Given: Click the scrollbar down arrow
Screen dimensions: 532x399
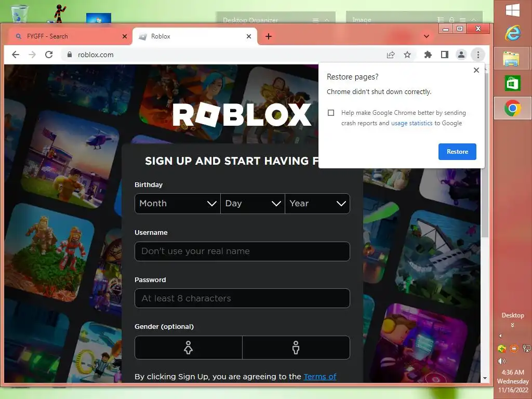Looking at the screenshot, I should 485,378.
